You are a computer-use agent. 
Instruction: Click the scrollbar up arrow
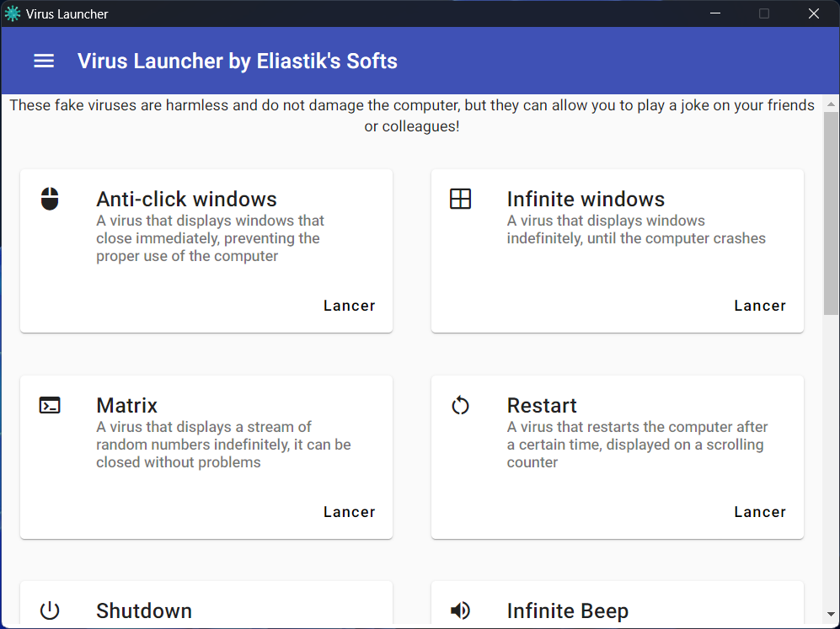[x=831, y=104]
